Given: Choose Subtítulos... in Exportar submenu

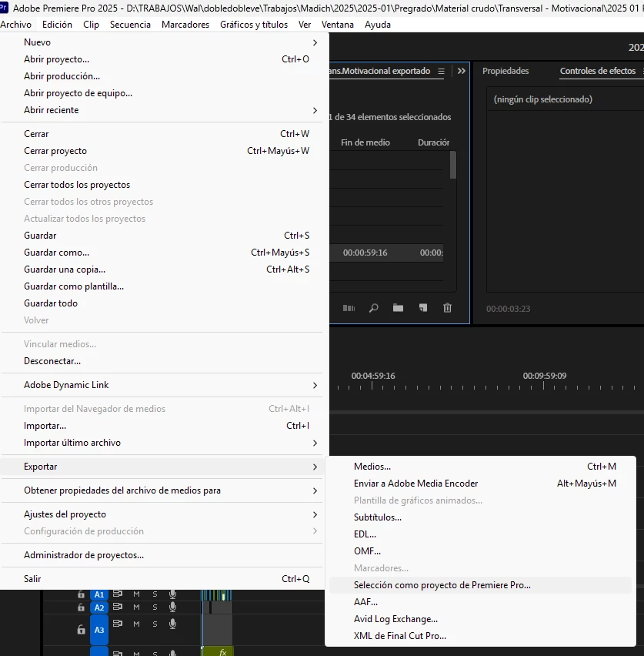Looking at the screenshot, I should coord(480,517).
